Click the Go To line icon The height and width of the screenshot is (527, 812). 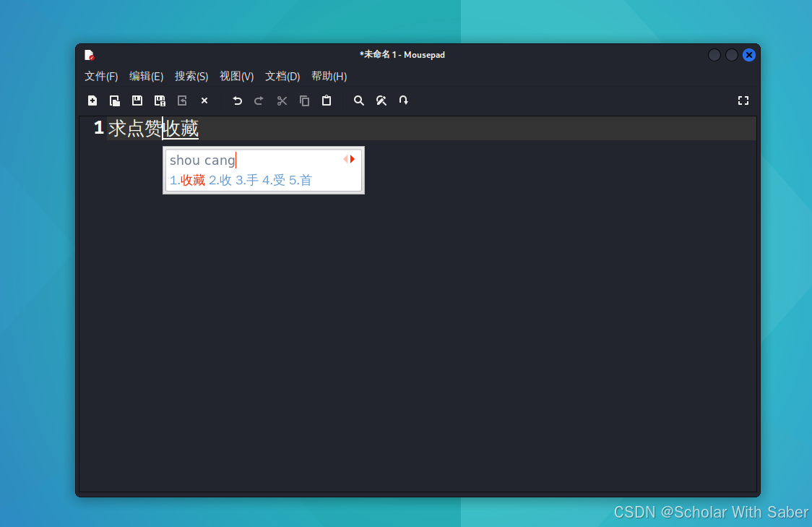tap(403, 100)
